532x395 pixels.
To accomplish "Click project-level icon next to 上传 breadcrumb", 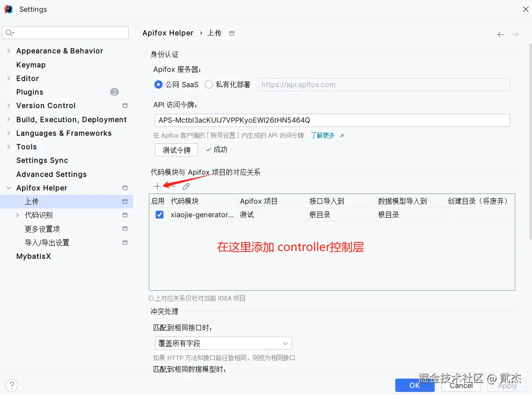I will 232,33.
